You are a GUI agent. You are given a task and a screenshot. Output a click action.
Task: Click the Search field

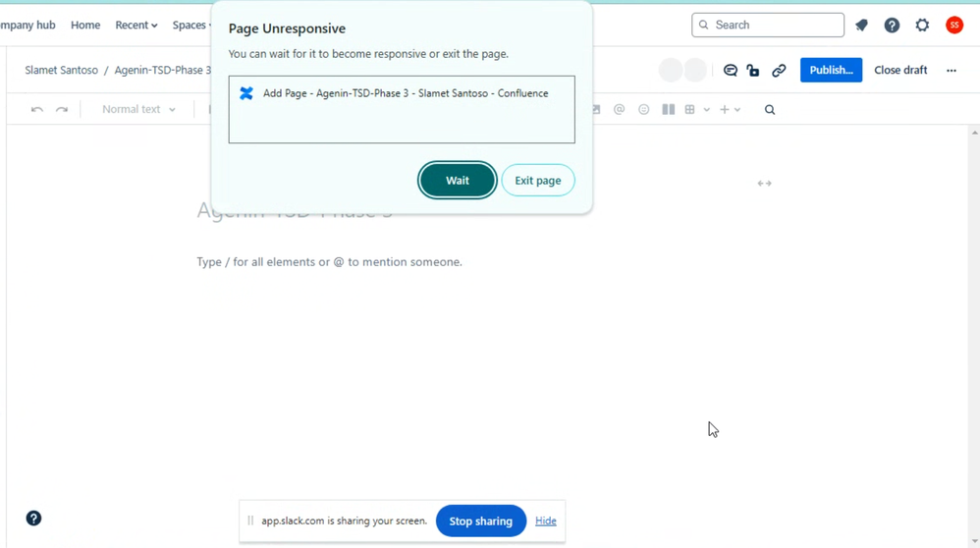point(768,25)
